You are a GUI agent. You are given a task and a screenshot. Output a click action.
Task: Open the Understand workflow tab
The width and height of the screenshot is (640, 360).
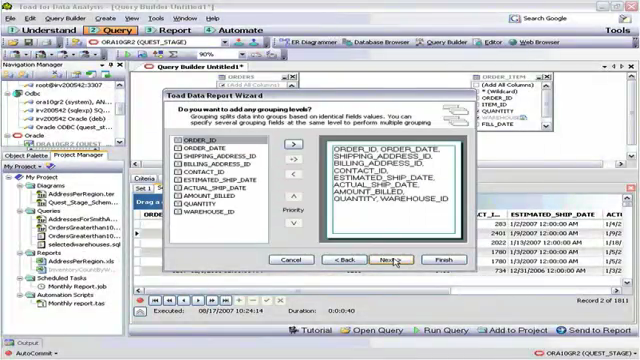(43, 30)
